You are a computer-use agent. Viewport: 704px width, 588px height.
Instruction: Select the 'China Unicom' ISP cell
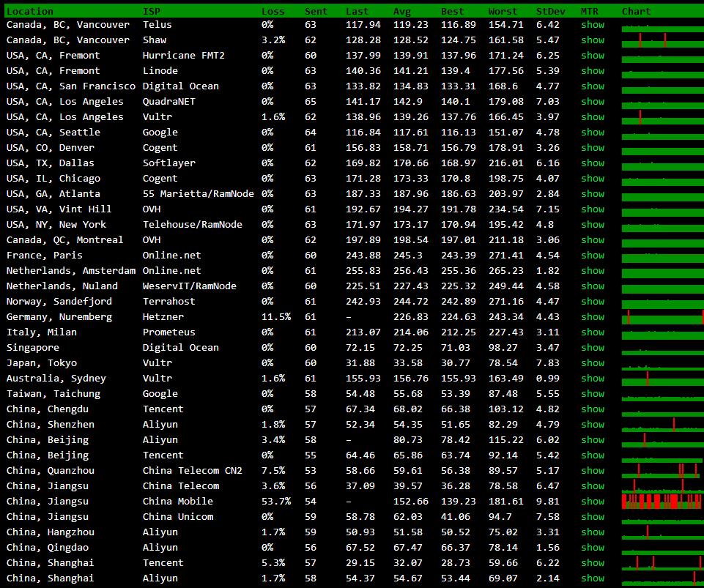click(x=178, y=517)
